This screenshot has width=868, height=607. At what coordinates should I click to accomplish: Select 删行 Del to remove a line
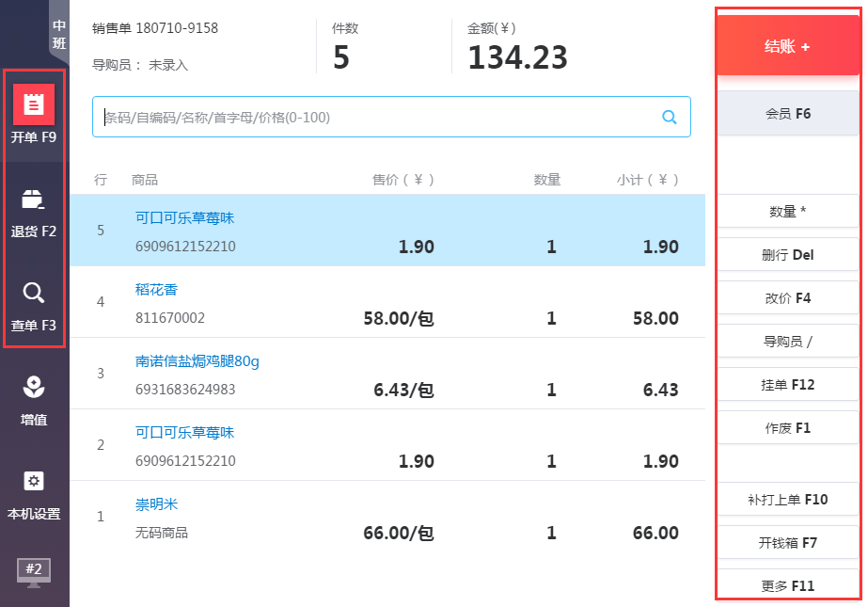788,255
